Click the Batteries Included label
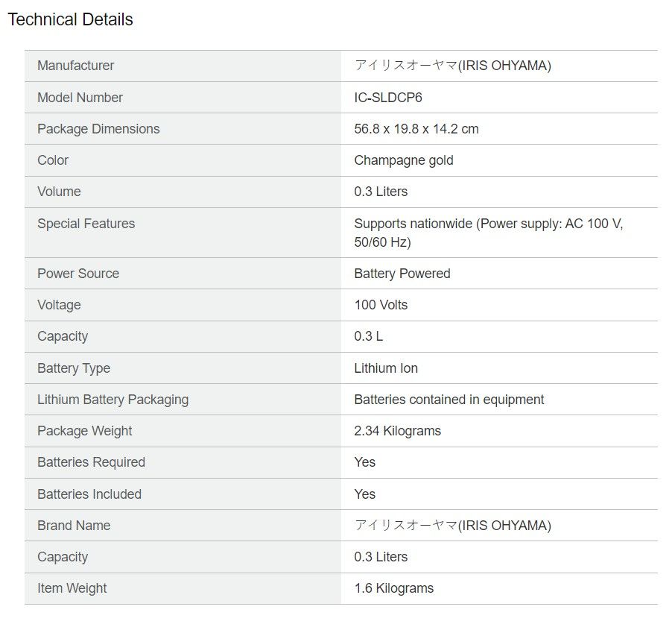The height and width of the screenshot is (627, 672). click(x=89, y=494)
